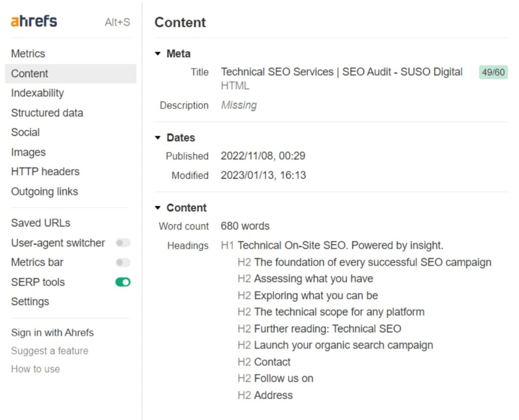Go to Structured data
The image size is (519, 420).
(x=47, y=113)
